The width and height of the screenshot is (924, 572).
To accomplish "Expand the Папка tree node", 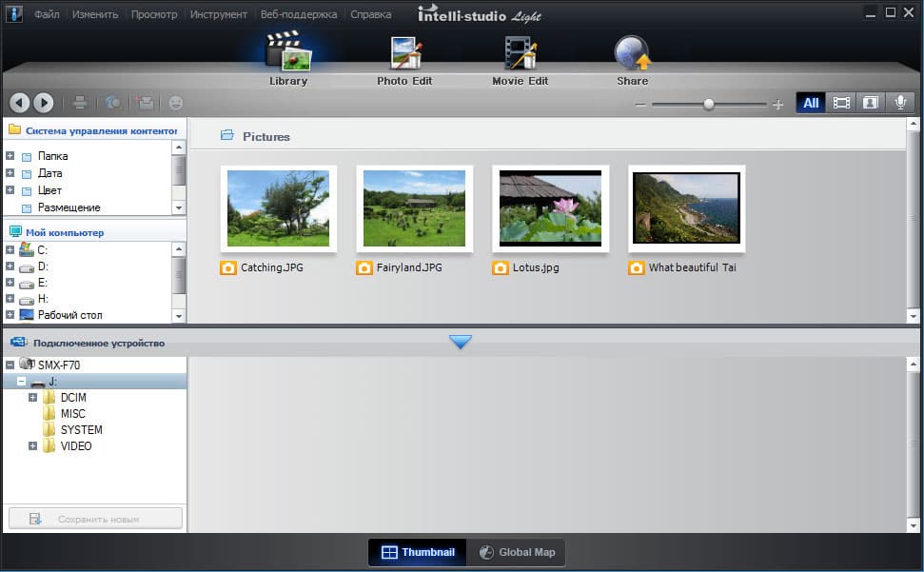I will point(10,156).
